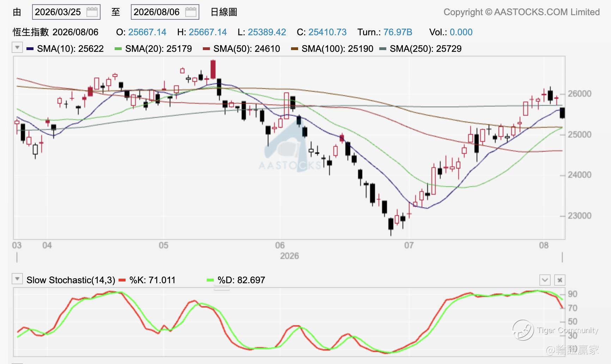Click the 05 month marker on time axis
This screenshot has height=364, width=611.
tap(163, 245)
